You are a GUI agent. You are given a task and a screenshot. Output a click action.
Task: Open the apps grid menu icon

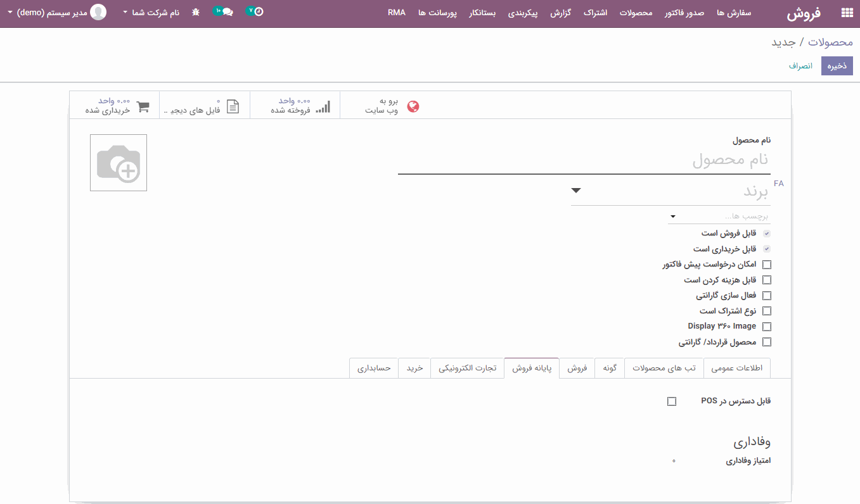click(846, 13)
